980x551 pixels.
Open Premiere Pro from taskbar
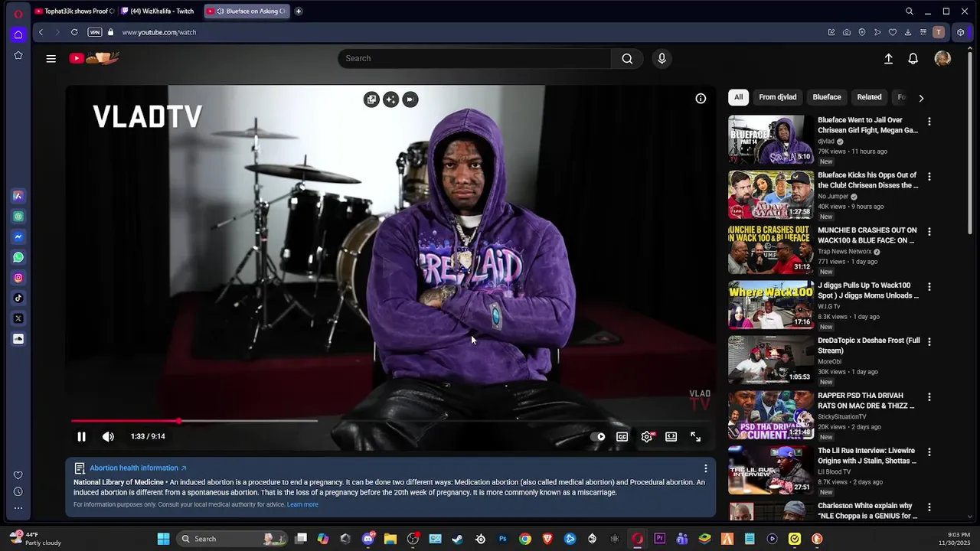tap(659, 539)
